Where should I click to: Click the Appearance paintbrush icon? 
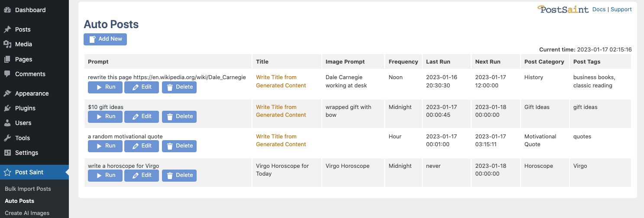7,93
